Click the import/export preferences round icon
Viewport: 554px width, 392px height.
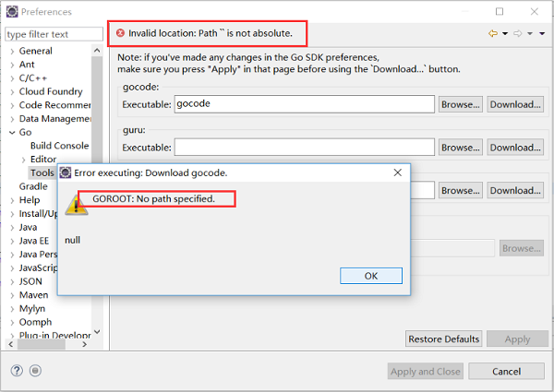(35, 371)
